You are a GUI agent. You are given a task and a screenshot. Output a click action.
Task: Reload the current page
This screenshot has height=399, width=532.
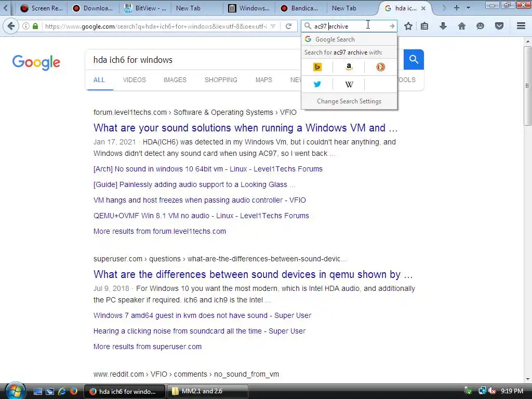pyautogui.click(x=289, y=26)
